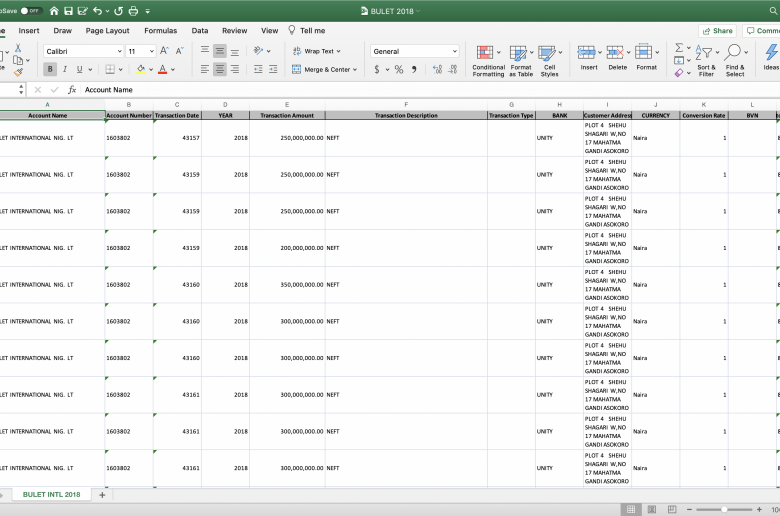Click the Currency dollar format icon
Image resolution: width=780 pixels, height=516 pixels.
[x=377, y=70]
